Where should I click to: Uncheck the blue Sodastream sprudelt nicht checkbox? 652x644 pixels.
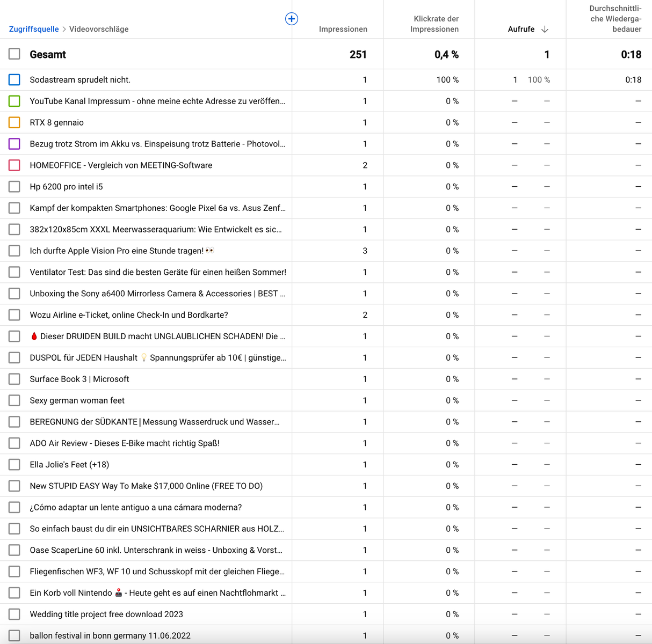(x=15, y=80)
